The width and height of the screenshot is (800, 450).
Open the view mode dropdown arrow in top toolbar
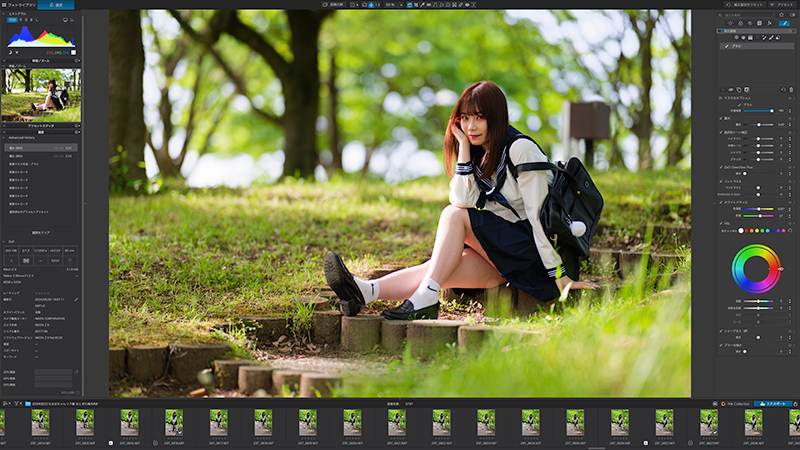(358, 5)
